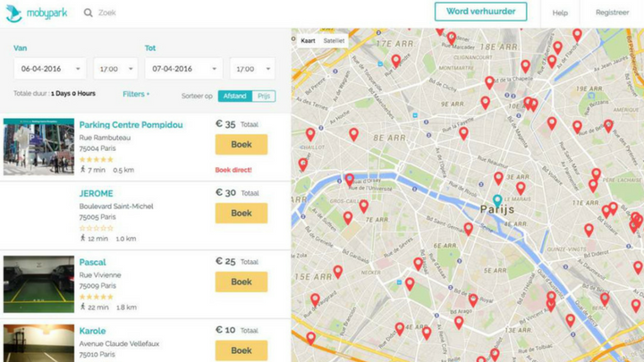Open the Karole thumbnail photo
This screenshot has height=362, width=644.
39,343
